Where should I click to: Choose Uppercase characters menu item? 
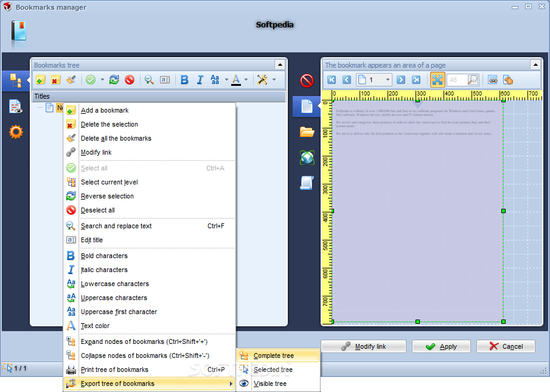[x=150, y=298]
